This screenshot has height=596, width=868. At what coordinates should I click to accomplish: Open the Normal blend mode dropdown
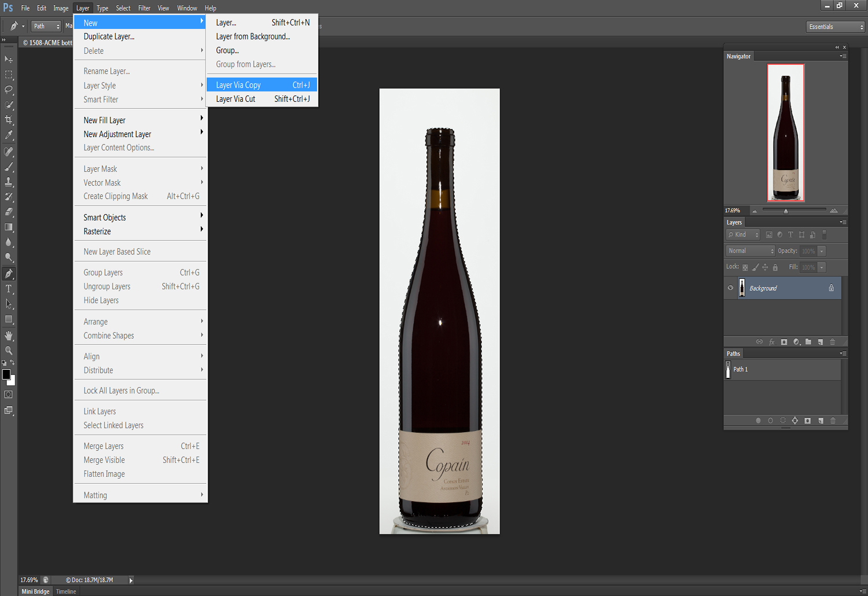(750, 251)
